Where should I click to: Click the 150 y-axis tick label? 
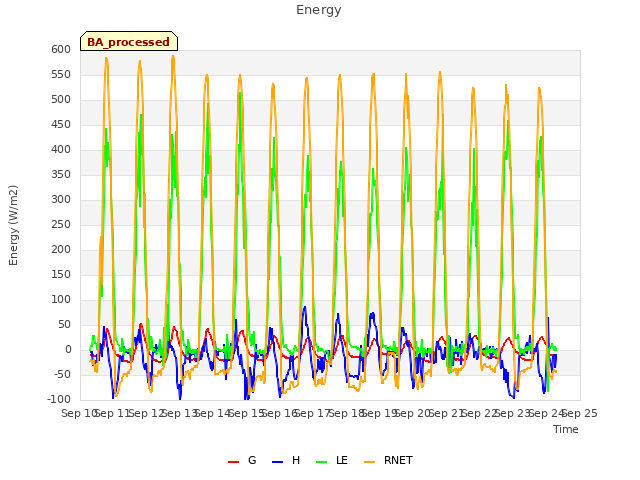pyautogui.click(x=61, y=274)
